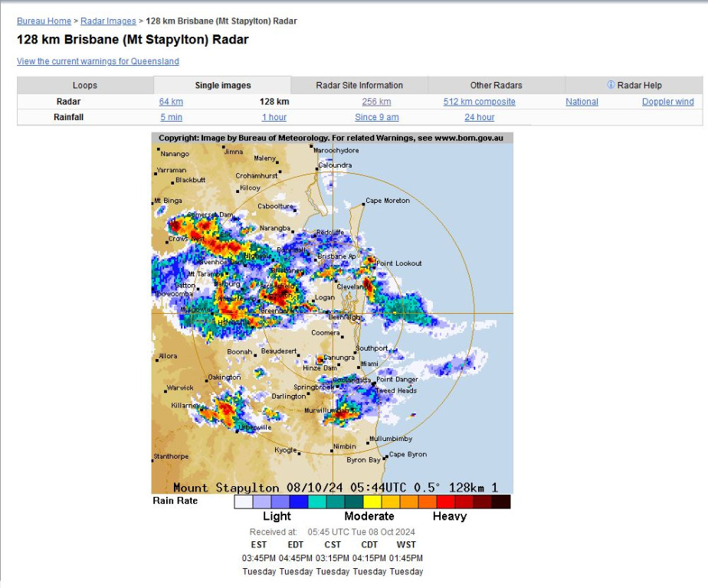Click the Heavy rain rate label

(450, 516)
